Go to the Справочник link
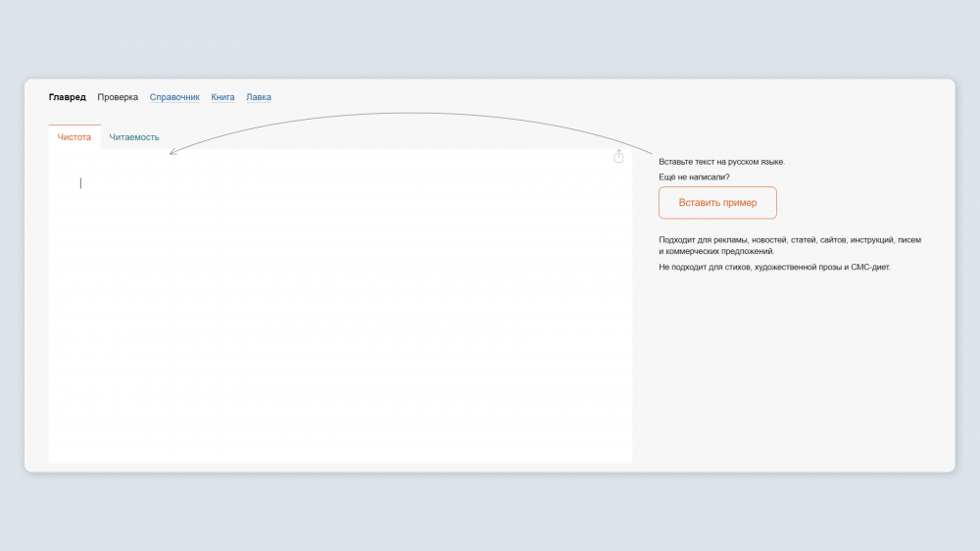The image size is (980, 551). pos(174,97)
